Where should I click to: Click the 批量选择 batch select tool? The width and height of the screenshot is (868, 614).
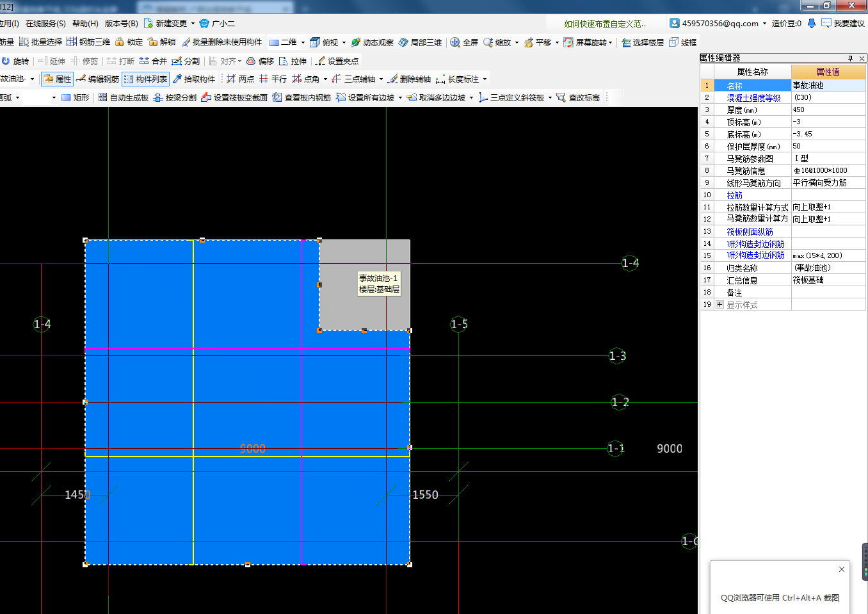click(x=40, y=42)
